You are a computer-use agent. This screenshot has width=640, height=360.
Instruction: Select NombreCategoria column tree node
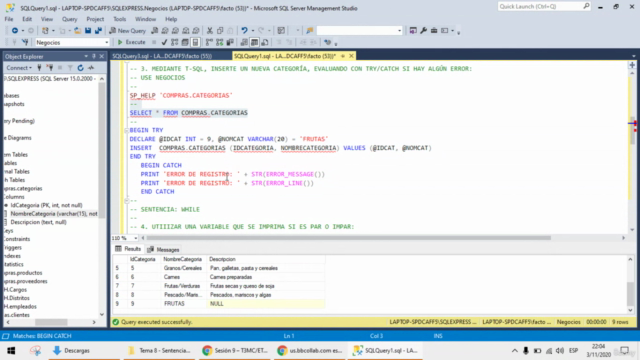pos(54,214)
